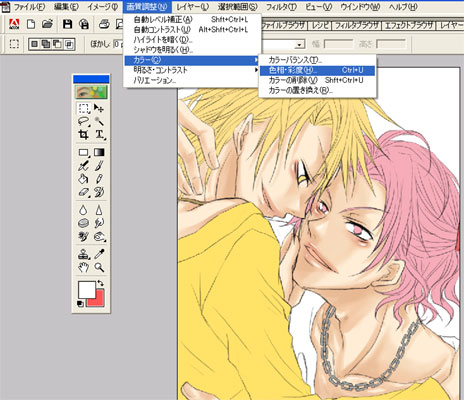Select the Paint Bucket tool
This screenshot has height=400, width=464.
84,179
